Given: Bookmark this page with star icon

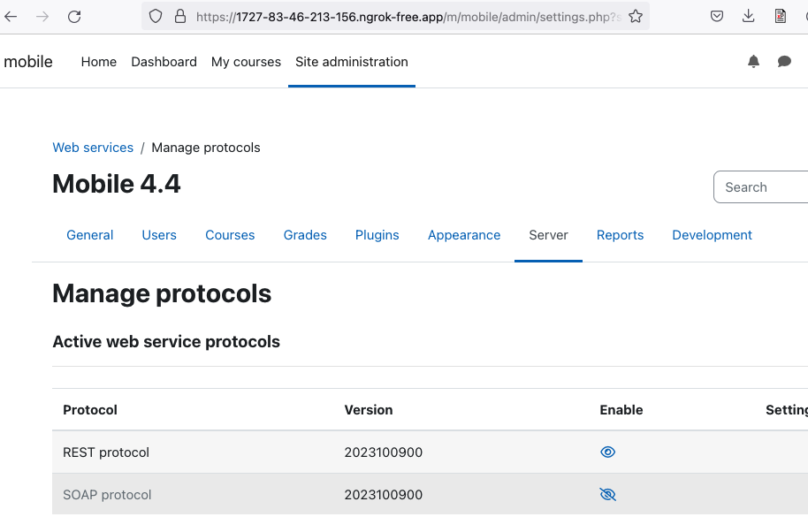Looking at the screenshot, I should 636,17.
